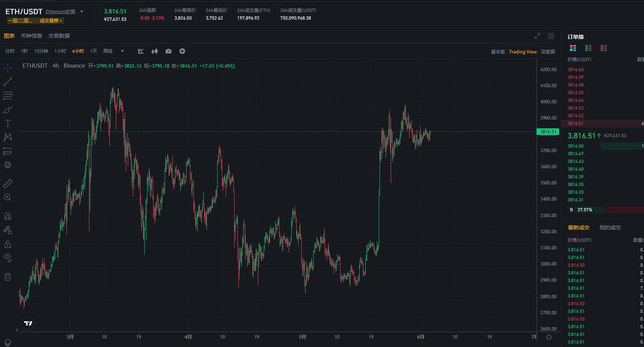Click ask price 3816.55 in order book

(575, 92)
